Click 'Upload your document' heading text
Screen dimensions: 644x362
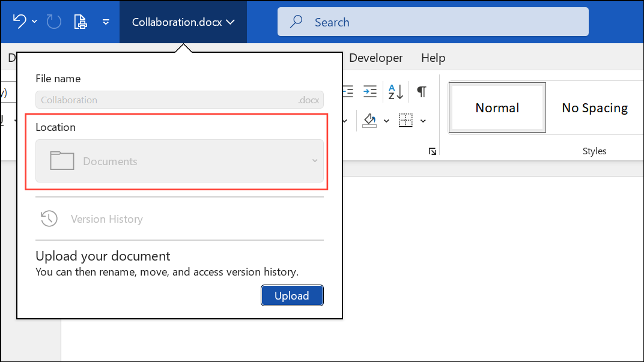tap(103, 256)
